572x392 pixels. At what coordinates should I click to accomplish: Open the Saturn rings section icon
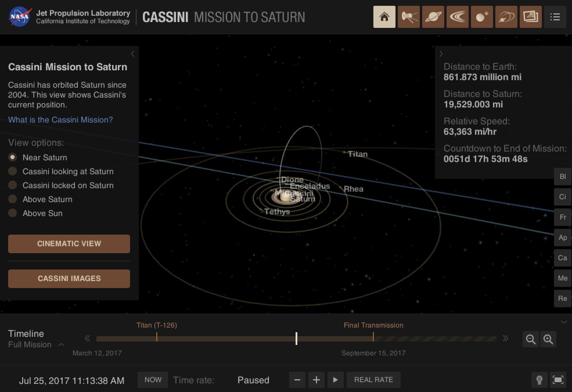point(458,17)
